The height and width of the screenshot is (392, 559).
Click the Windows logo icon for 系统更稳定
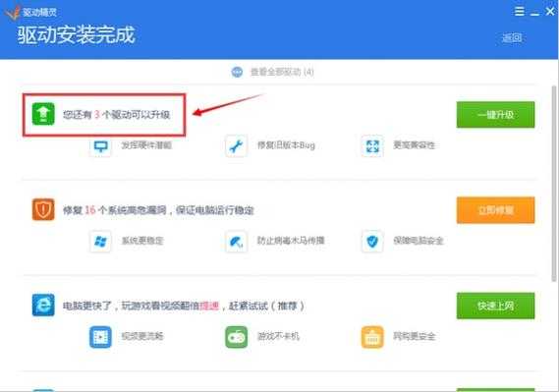(100, 242)
